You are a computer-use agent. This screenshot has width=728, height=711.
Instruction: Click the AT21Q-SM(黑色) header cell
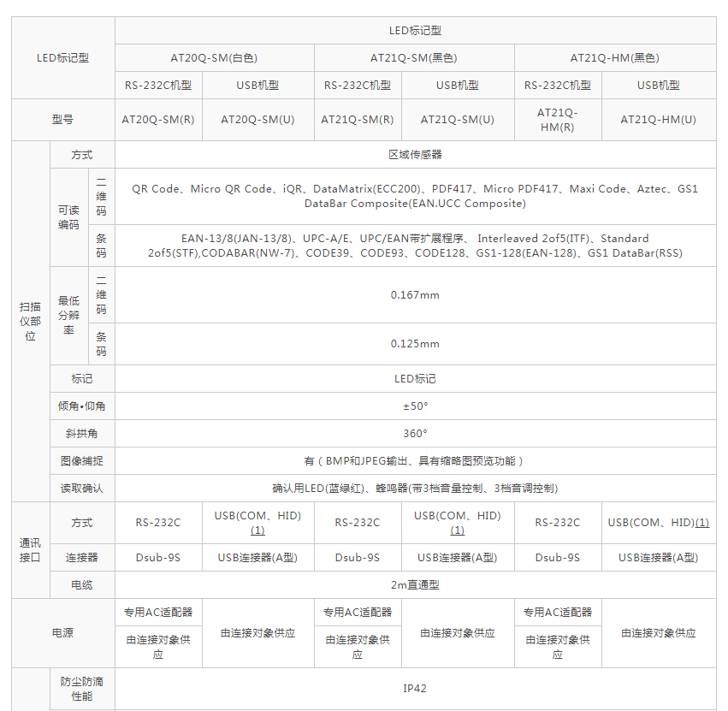[414, 58]
